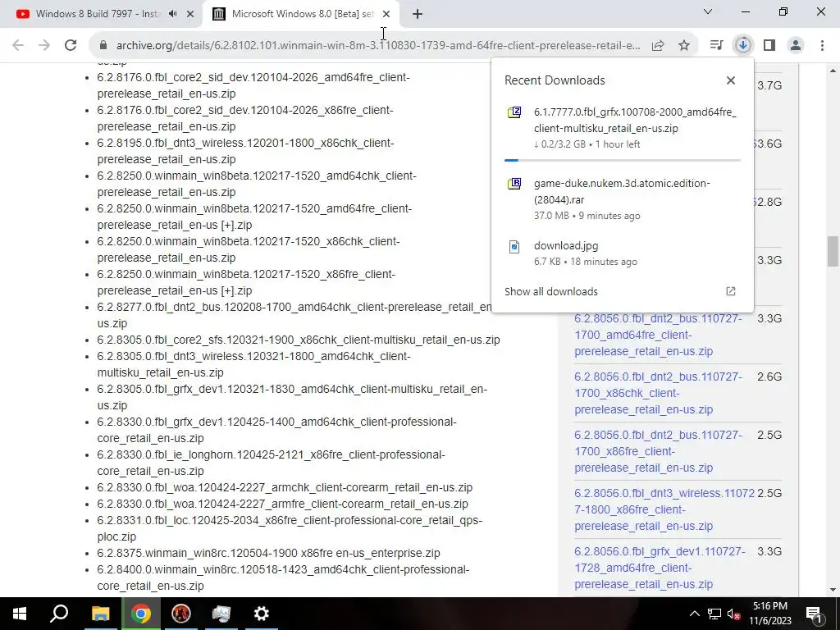Toggle the Chrome downloads icon
This screenshot has height=630, width=840.
coord(743,46)
